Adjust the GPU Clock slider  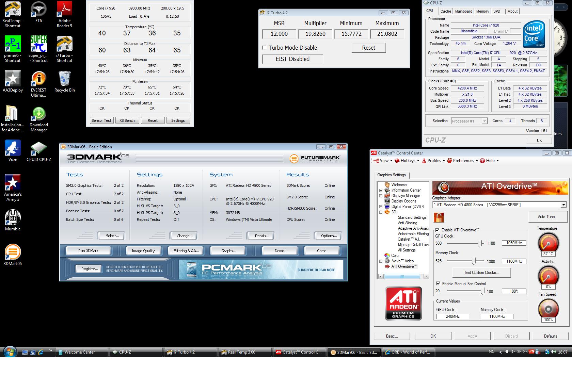(x=481, y=243)
